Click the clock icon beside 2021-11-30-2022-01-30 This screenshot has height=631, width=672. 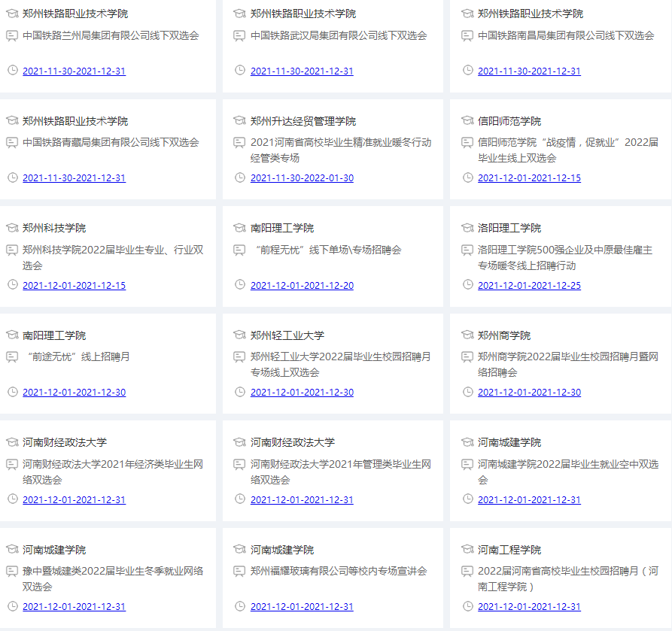coord(239,177)
